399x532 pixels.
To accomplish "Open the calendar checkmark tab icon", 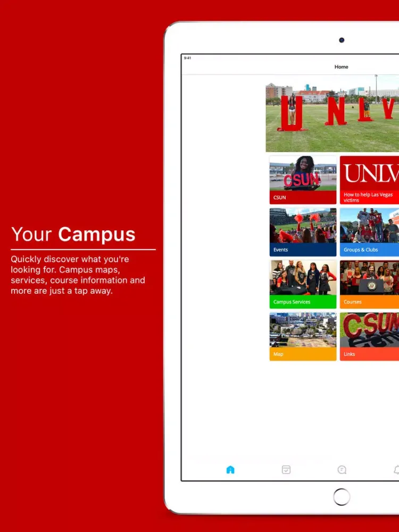I will click(286, 470).
